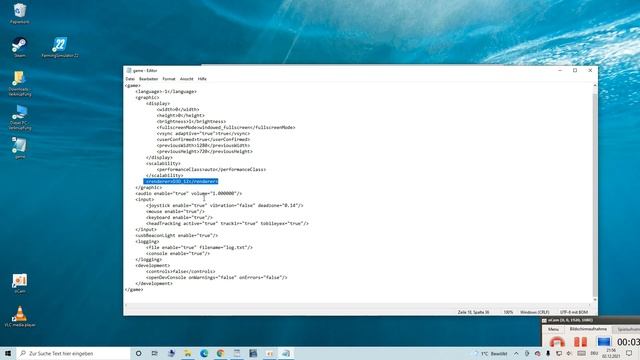Screen dimensions: 640x360
Task: Click the Editor vertical scrollbar down arrow
Action: pyautogui.click(x=595, y=300)
